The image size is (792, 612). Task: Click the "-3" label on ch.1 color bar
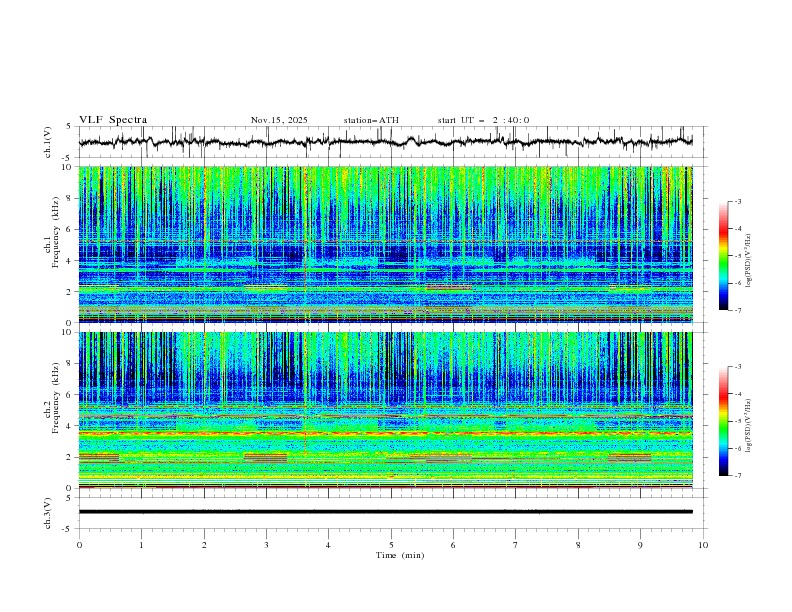point(737,201)
